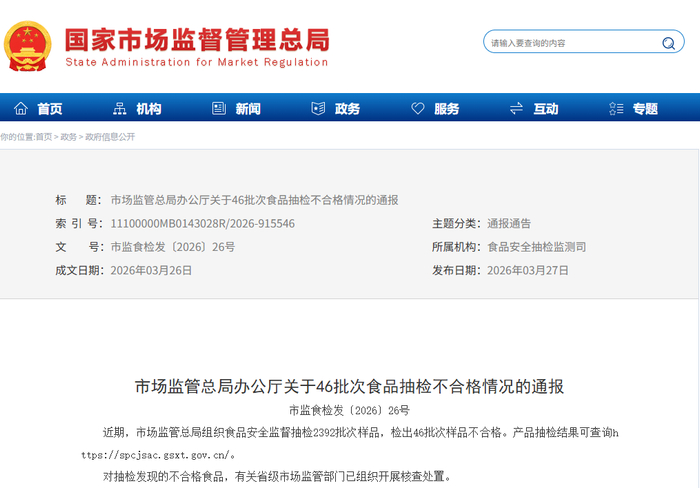Click the heart icon beside 服务
The image size is (700, 488).
click(417, 108)
